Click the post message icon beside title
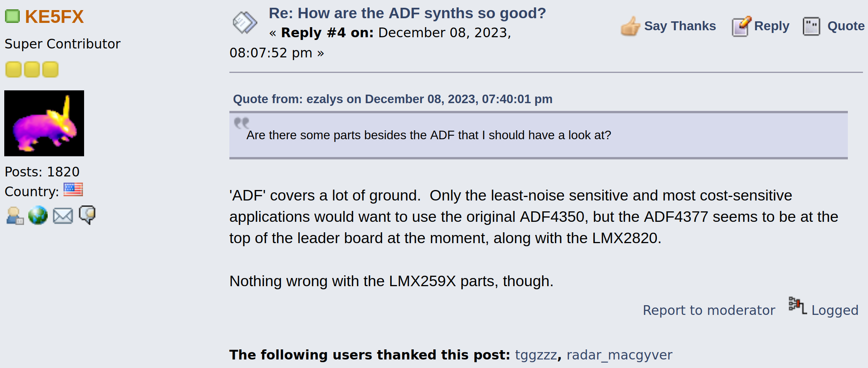The width and height of the screenshot is (868, 368). tap(245, 22)
